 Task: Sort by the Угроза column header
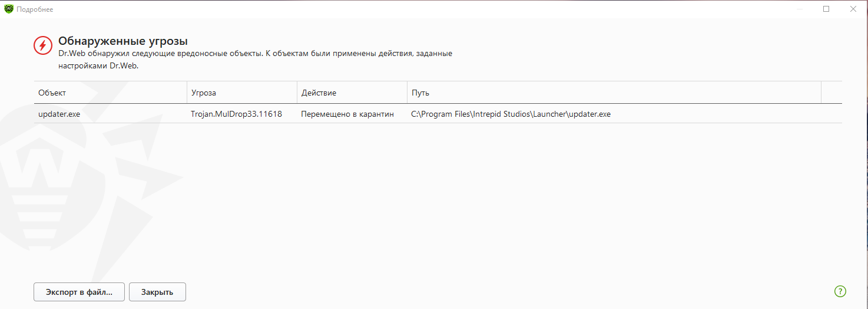click(242, 93)
